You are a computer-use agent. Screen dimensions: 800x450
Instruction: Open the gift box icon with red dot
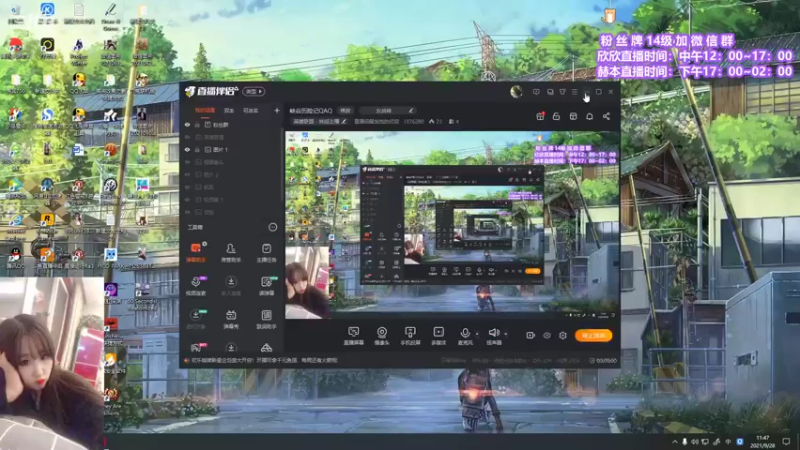540,116
